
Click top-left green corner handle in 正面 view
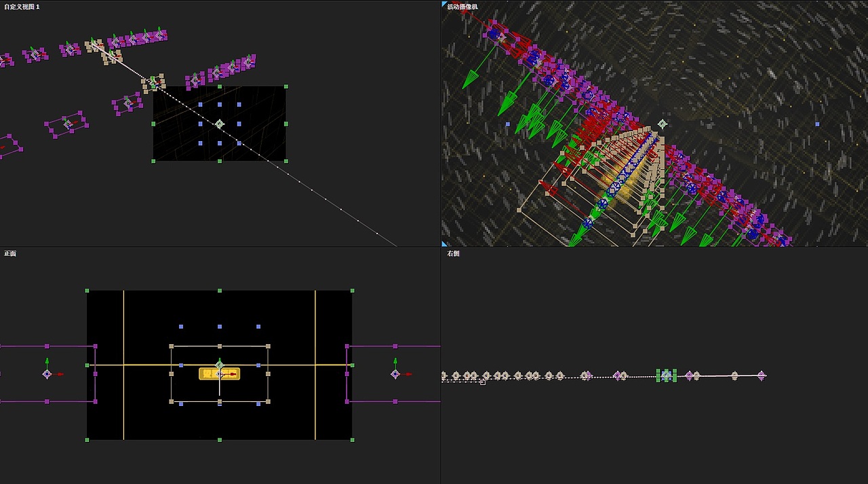point(87,291)
